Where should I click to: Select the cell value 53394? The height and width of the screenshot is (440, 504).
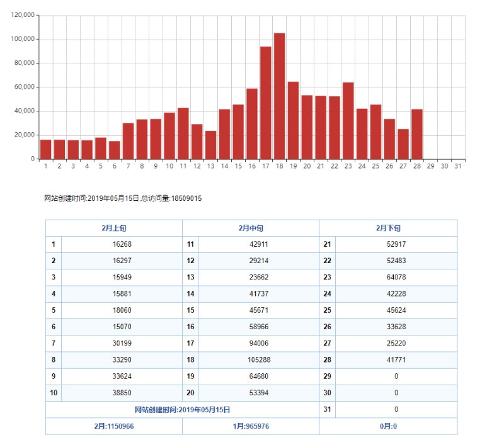click(x=259, y=393)
